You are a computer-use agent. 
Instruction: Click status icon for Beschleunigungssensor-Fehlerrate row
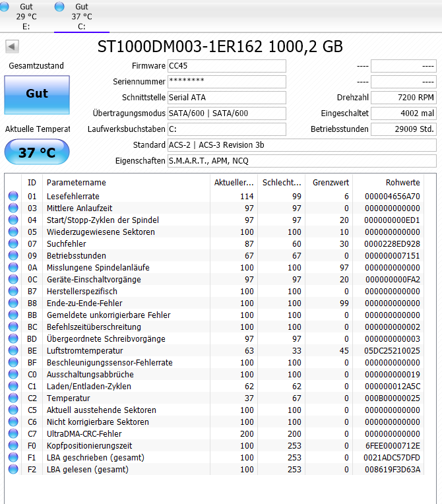tap(13, 363)
